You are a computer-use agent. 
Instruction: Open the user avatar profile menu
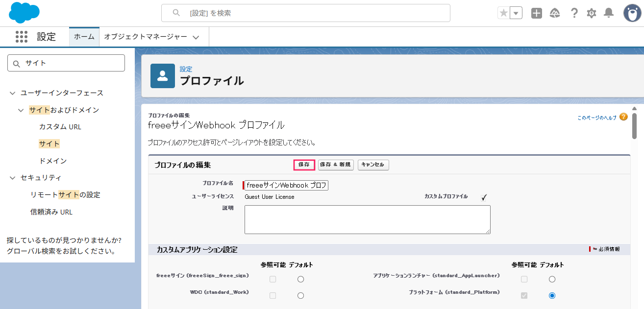click(x=632, y=13)
